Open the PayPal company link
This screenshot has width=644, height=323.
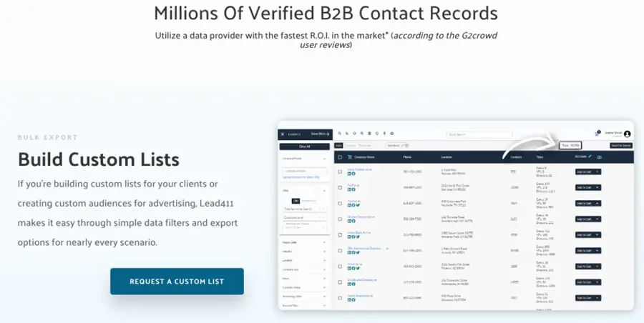point(352,185)
